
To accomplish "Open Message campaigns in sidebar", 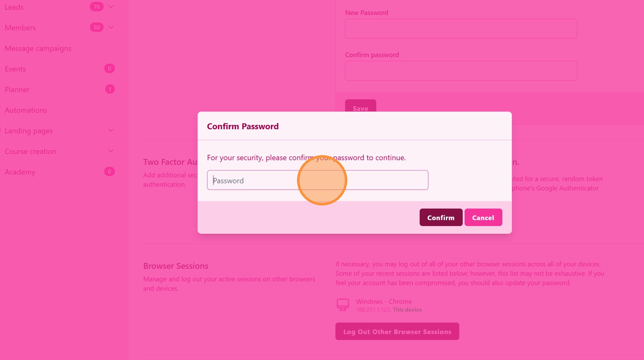I will pos(38,48).
